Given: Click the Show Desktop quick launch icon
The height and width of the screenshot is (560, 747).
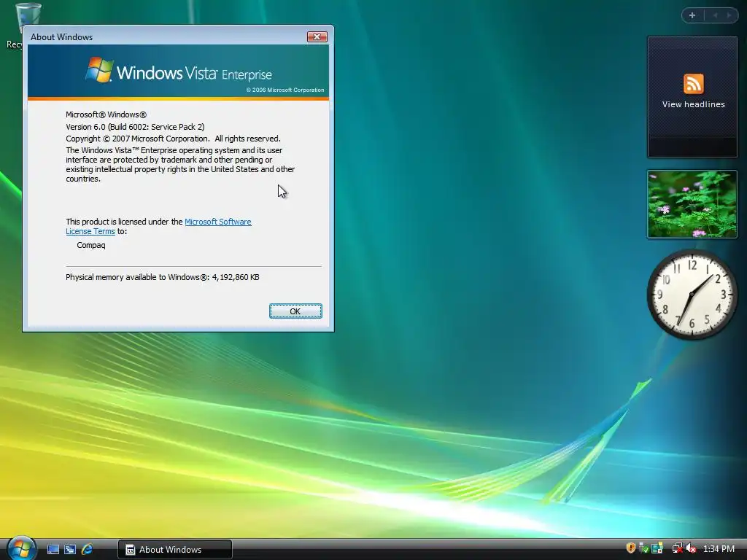Looking at the screenshot, I should pos(53,550).
